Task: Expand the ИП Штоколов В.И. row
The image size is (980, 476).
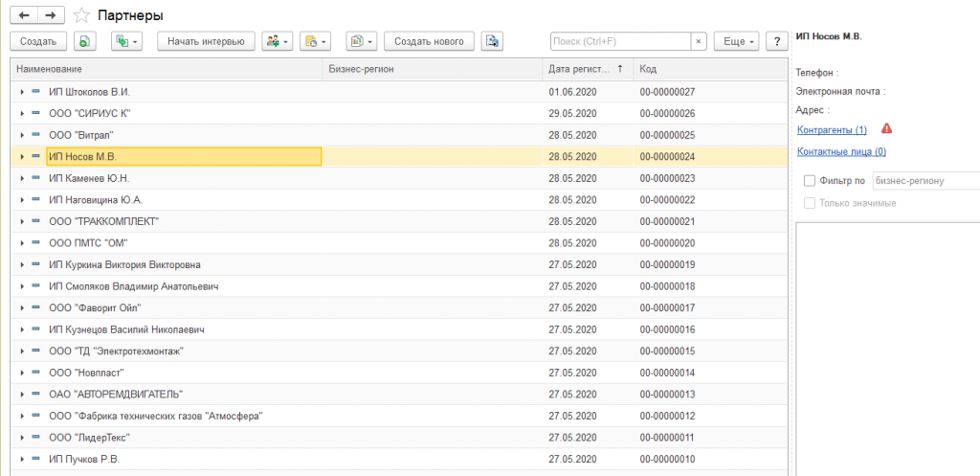Action: point(22,92)
